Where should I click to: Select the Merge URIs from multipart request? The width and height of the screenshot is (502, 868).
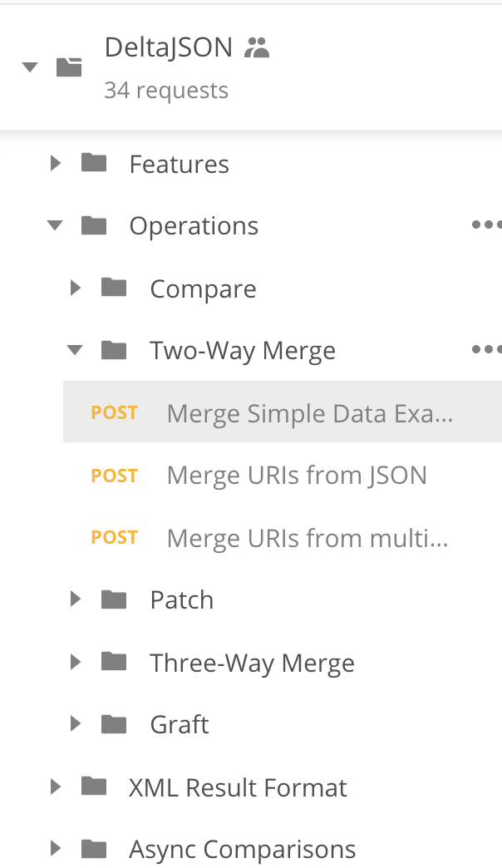[x=307, y=538]
